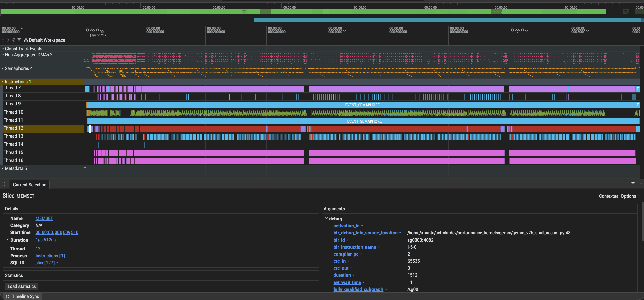
Task: Open the evt_wait_time argument menu
Action: coord(349,282)
